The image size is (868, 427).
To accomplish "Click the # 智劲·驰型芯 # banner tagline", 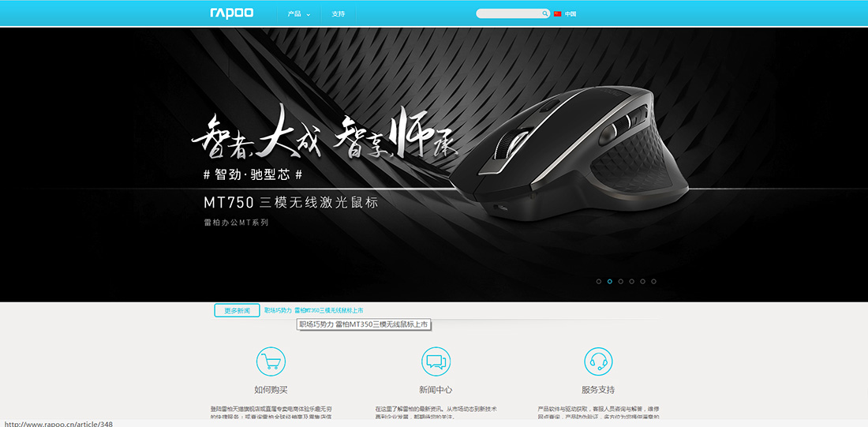I will [x=253, y=175].
